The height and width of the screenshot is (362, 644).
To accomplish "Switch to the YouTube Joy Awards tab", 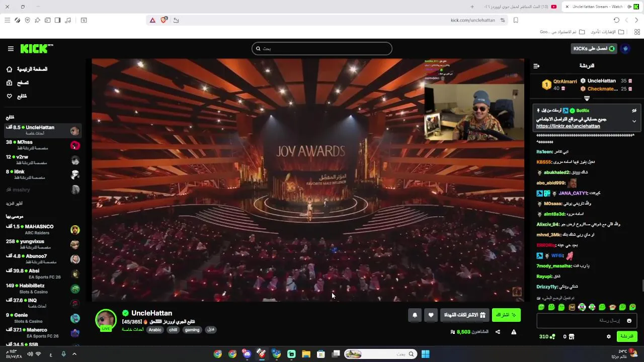I will (519, 7).
